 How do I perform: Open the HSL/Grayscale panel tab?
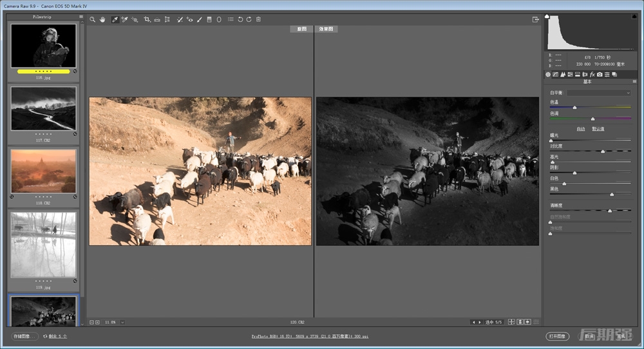click(570, 74)
